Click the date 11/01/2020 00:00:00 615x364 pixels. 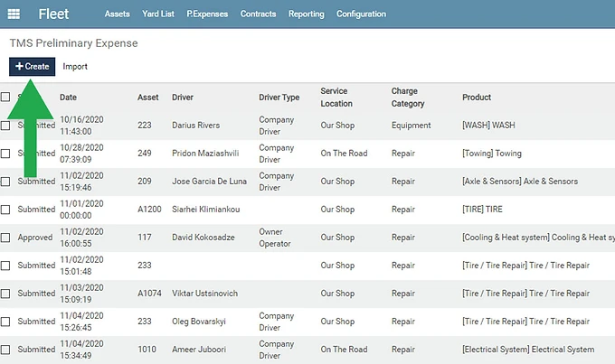pyautogui.click(x=81, y=210)
